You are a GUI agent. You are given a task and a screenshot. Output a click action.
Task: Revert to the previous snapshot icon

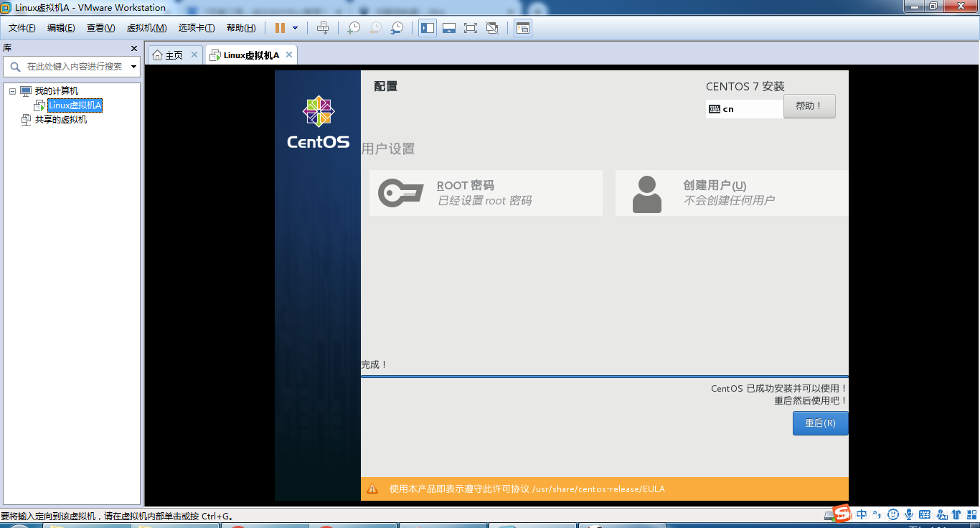coord(375,28)
